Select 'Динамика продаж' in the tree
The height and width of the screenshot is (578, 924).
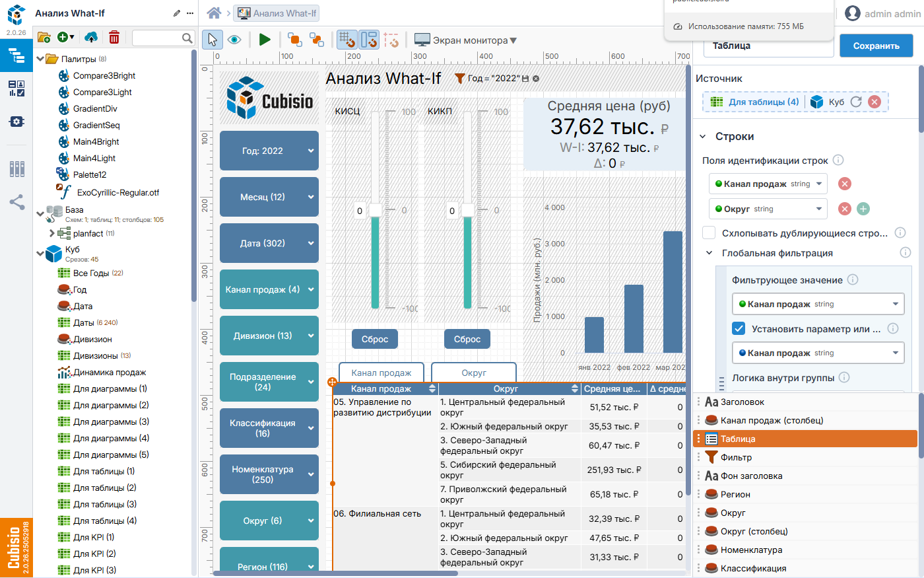pos(110,372)
